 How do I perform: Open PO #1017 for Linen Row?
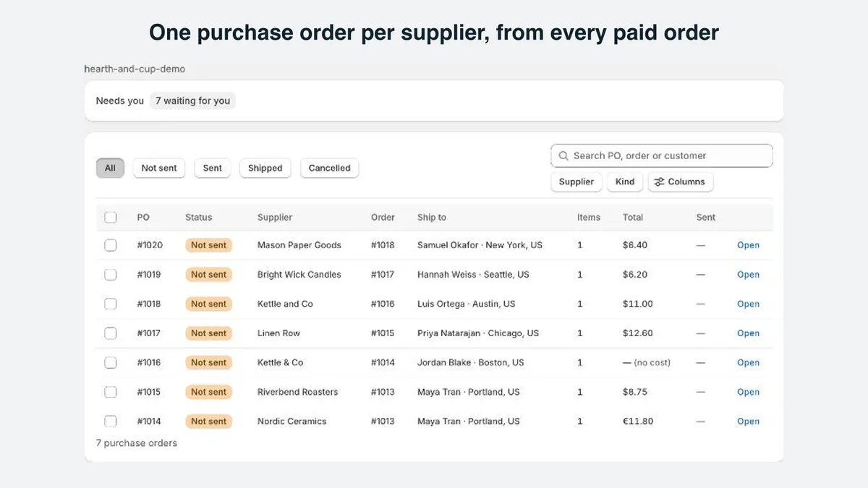coord(748,333)
